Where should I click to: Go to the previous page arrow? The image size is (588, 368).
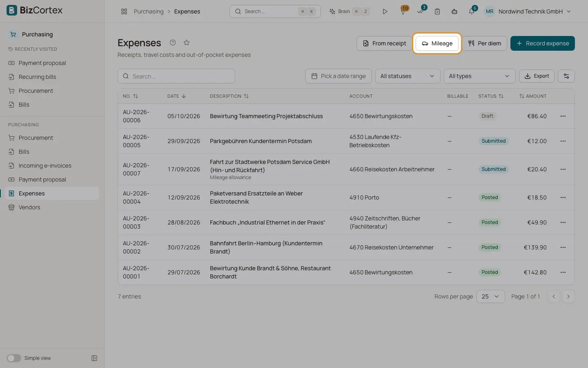[x=554, y=296]
